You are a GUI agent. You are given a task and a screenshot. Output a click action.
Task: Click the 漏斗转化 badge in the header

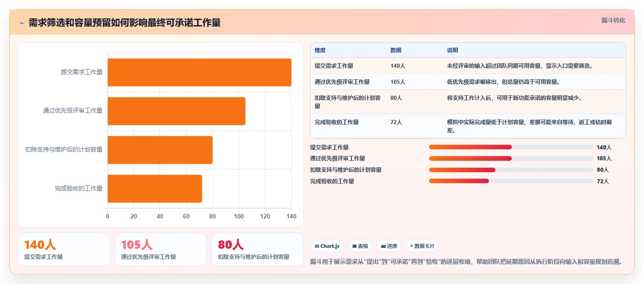tap(613, 20)
